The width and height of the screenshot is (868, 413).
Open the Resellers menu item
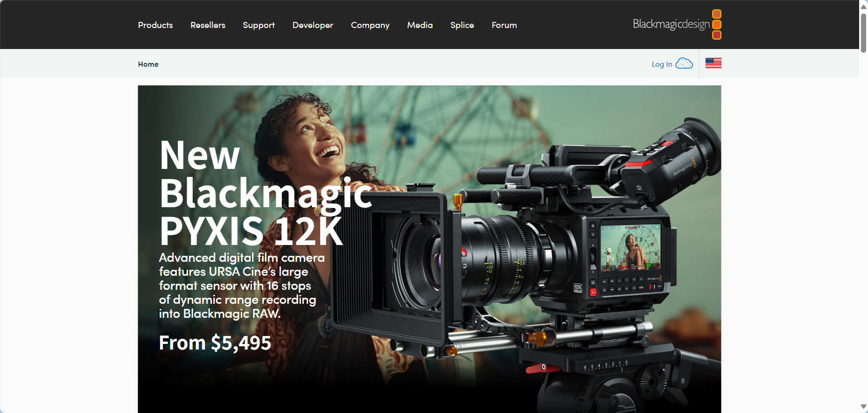[208, 25]
